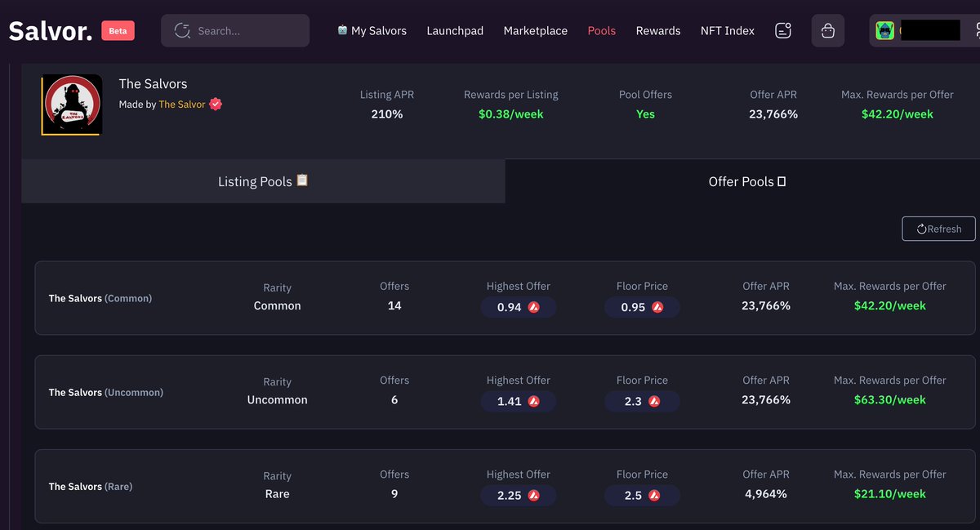Focus the Search input field
Image resolution: width=980 pixels, height=530 pixels.
coord(235,31)
